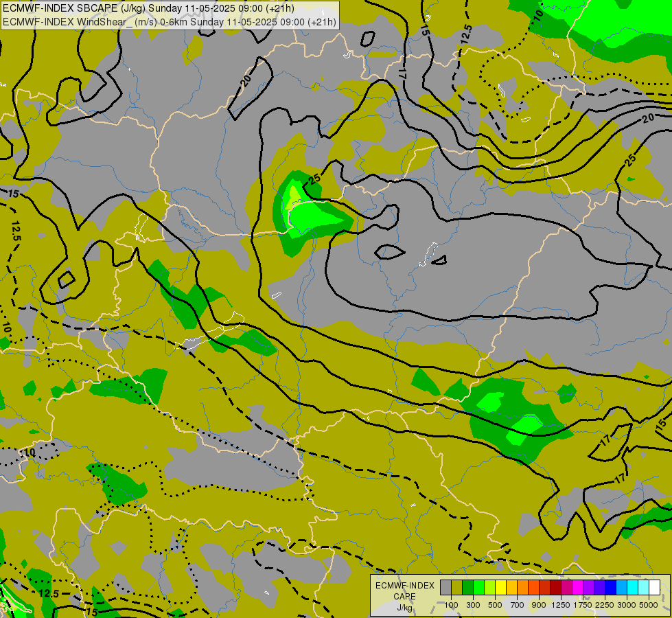Image resolution: width=672 pixels, height=618 pixels.
Task: Click the '2250' legend tick label
Action: tap(604, 605)
